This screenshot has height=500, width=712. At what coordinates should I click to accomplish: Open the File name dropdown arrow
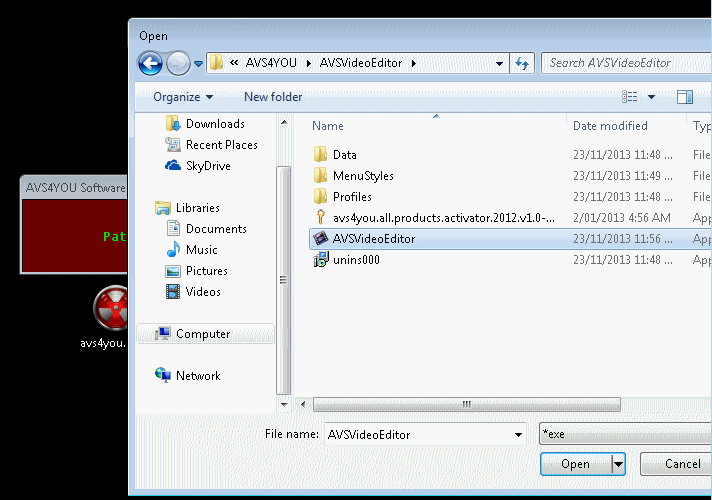click(x=518, y=435)
